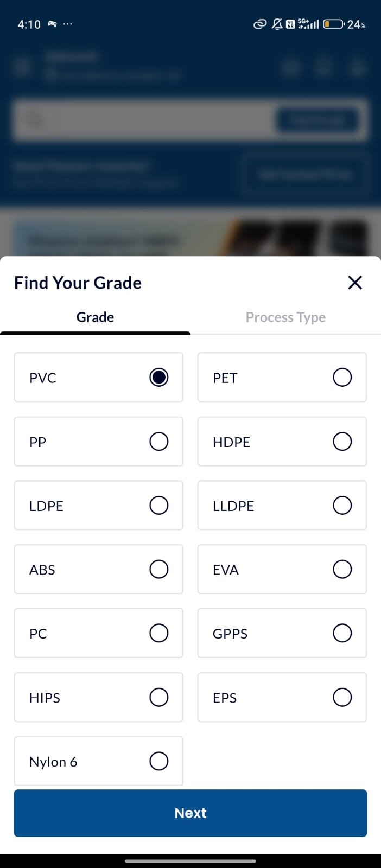This screenshot has width=381, height=868.
Task: Pick the EVA polymer option
Action: 342,569
